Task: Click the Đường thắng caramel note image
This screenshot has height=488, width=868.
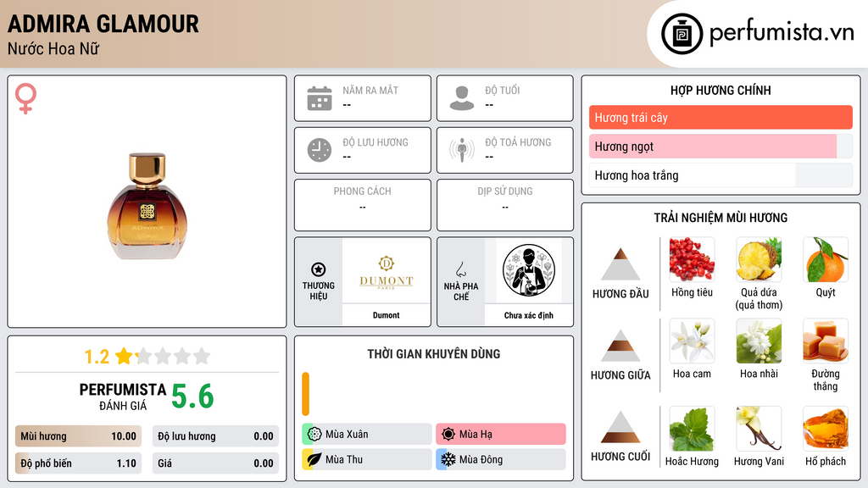Action: [826, 341]
